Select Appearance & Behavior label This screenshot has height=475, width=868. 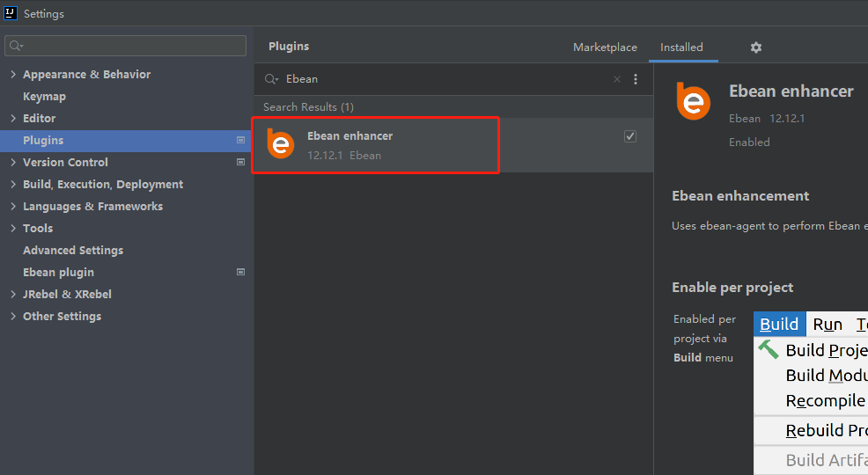(x=87, y=74)
